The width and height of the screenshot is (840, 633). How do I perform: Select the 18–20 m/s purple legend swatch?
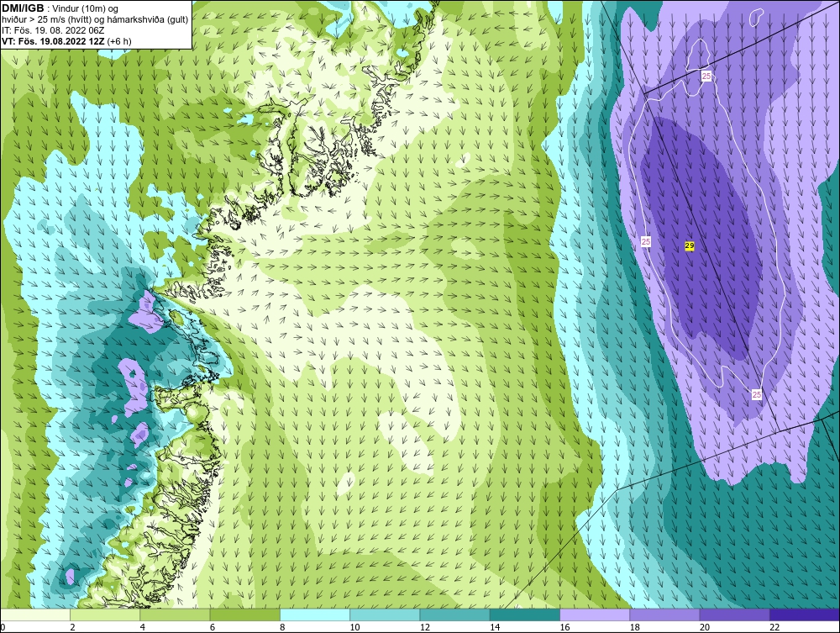(664, 615)
